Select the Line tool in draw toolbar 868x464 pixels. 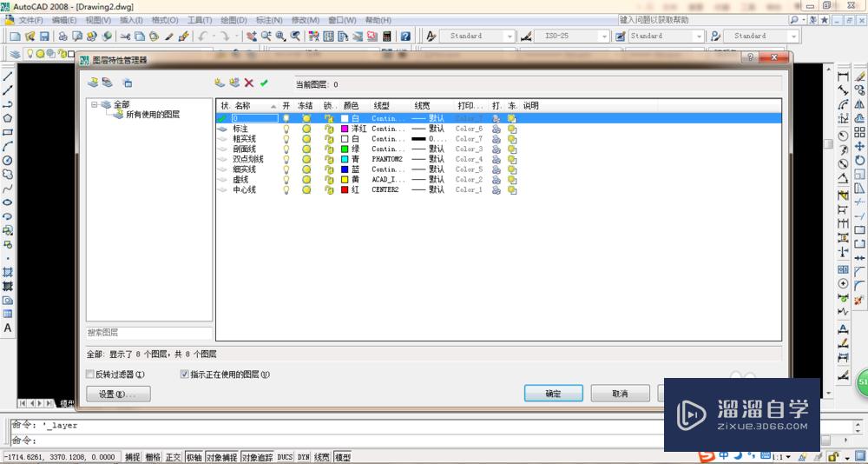(8, 76)
